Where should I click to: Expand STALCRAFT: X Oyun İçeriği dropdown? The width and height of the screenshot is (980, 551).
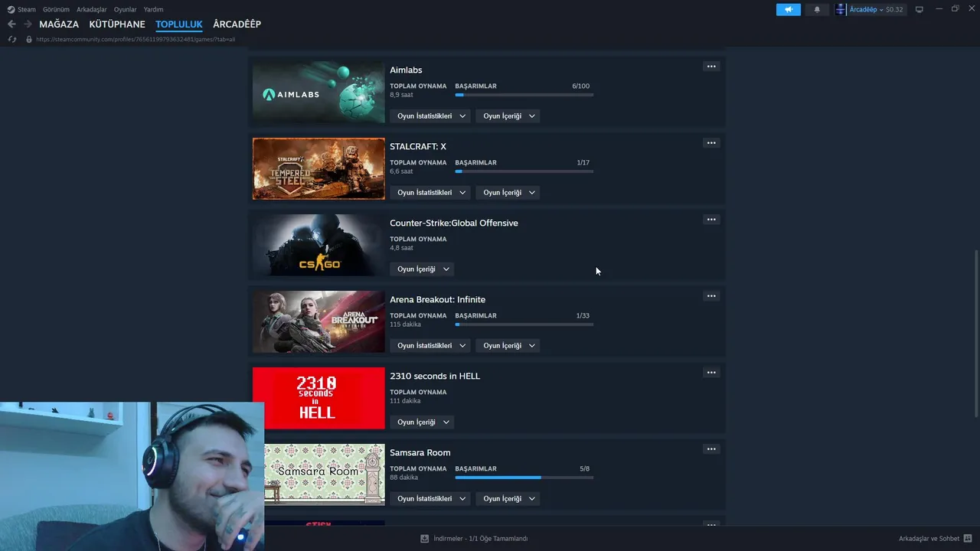tap(508, 193)
